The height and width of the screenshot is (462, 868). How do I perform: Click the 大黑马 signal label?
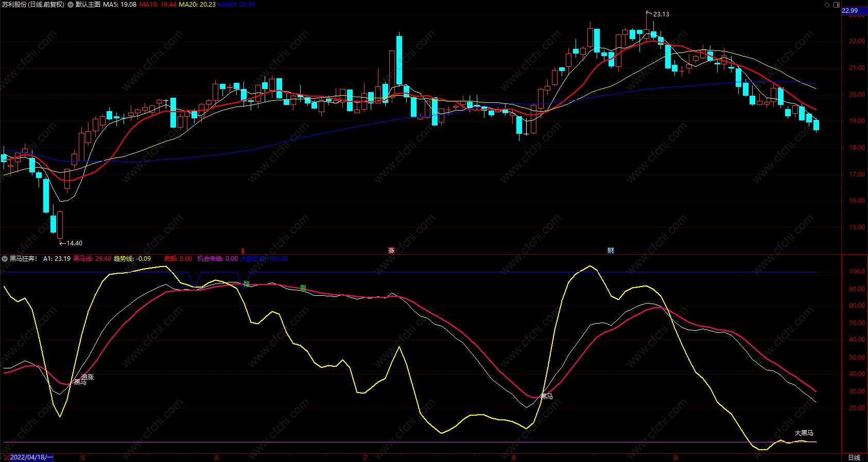point(804,433)
